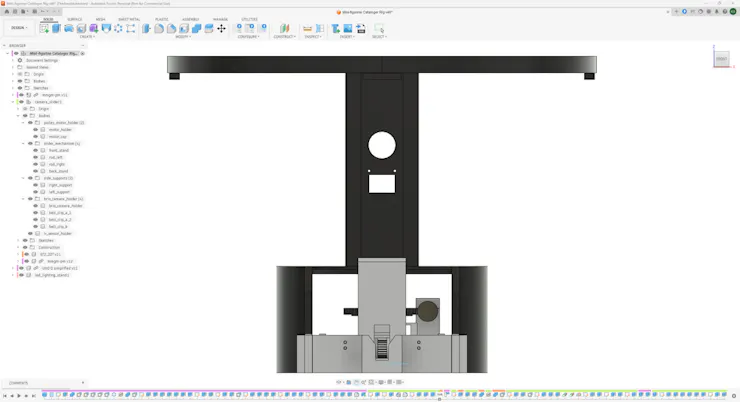This screenshot has width=740, height=402.
Task: Select the Circular Pattern tool icon
Action: [118, 29]
